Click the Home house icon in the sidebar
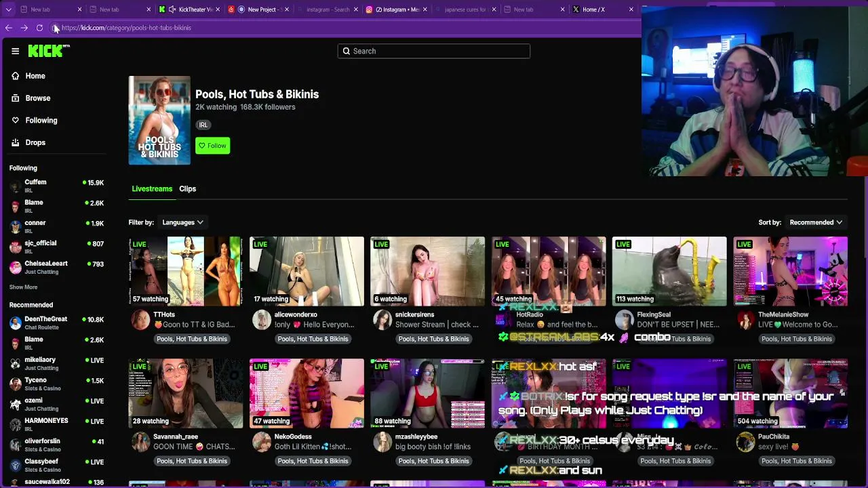The image size is (868, 488). tap(15, 76)
